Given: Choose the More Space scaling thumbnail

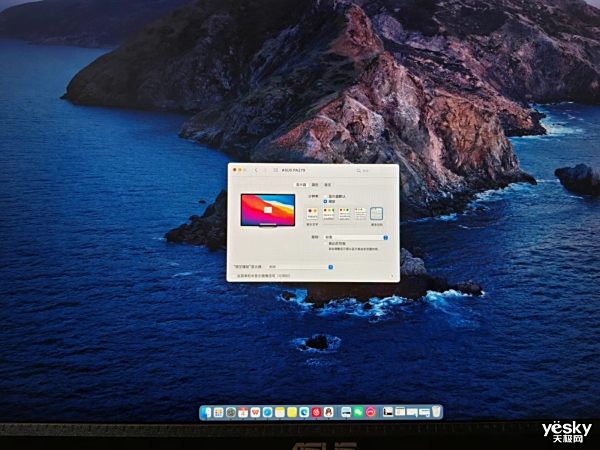Looking at the screenshot, I should click(x=377, y=214).
